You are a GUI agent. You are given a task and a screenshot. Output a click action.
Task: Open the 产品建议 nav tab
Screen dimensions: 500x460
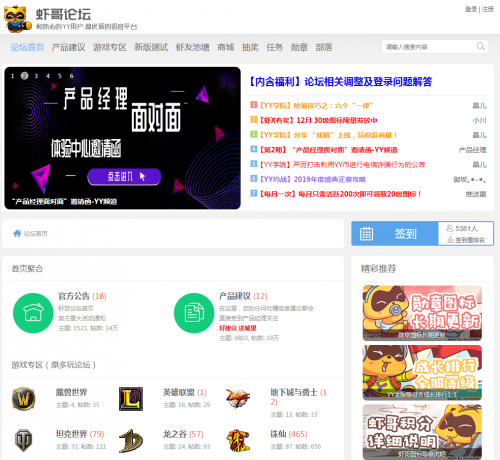tap(68, 47)
